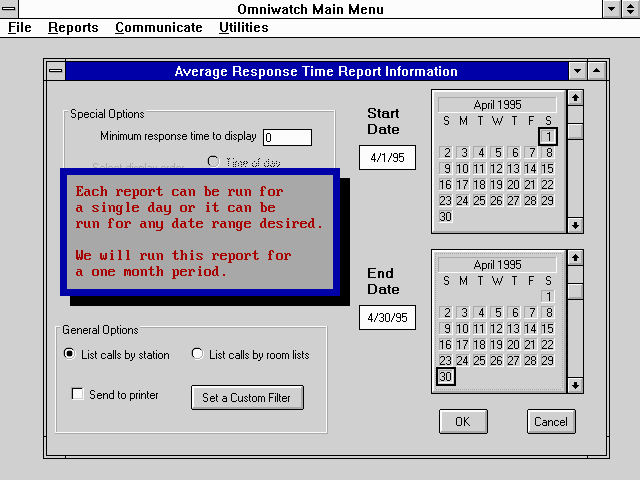This screenshot has width=640, height=480.
Task: Click the start date calendar scrollbar thumb
Action: tap(575, 132)
